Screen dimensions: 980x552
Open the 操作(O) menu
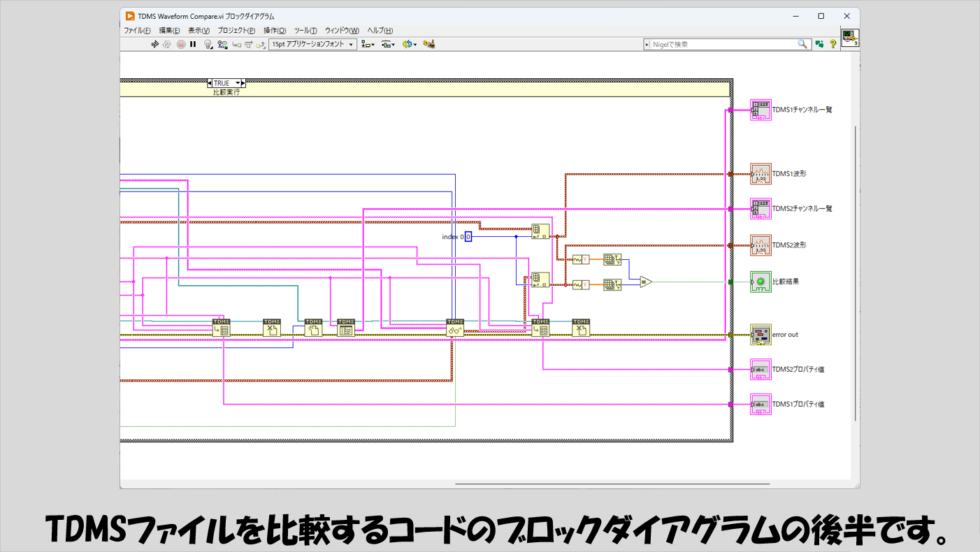pyautogui.click(x=275, y=31)
